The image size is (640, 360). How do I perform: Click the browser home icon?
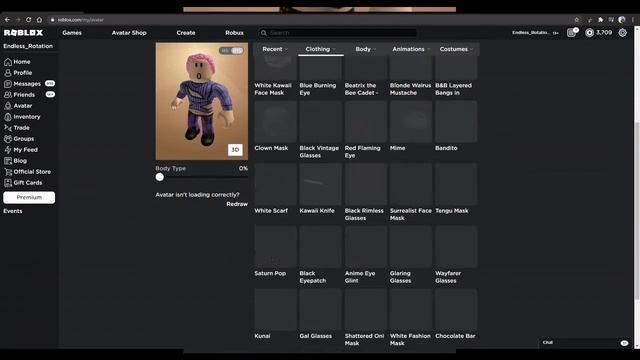39,20
